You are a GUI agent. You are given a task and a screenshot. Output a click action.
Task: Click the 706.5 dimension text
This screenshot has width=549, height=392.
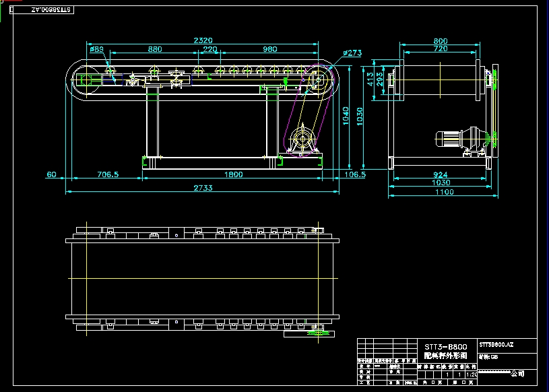click(108, 174)
